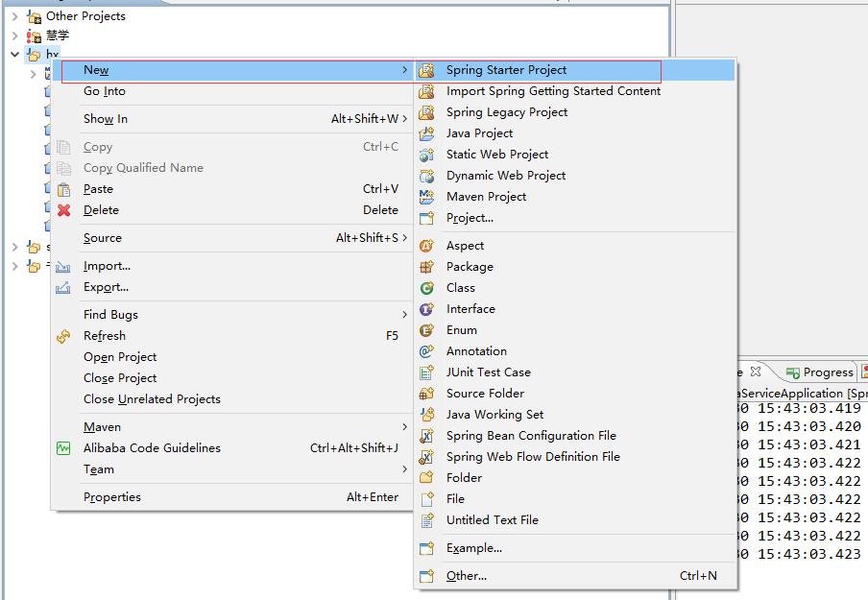Choose Example... in the New submenu

[576, 548]
